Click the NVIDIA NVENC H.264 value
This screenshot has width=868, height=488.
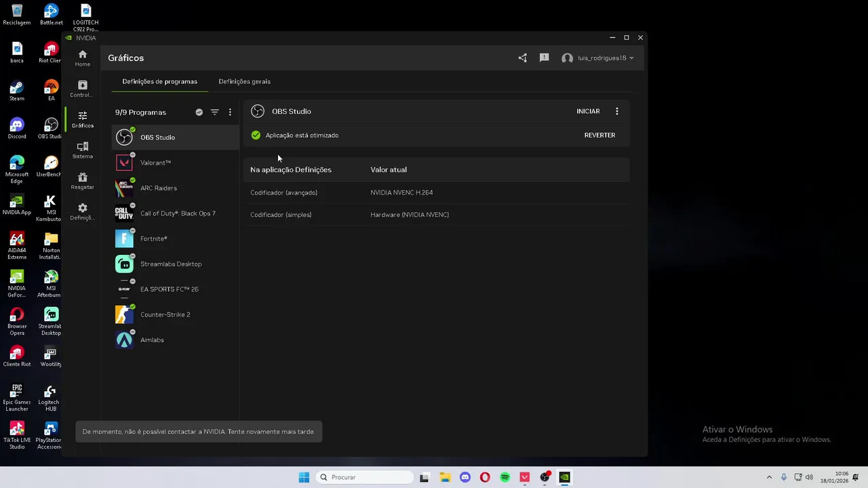pos(401,192)
